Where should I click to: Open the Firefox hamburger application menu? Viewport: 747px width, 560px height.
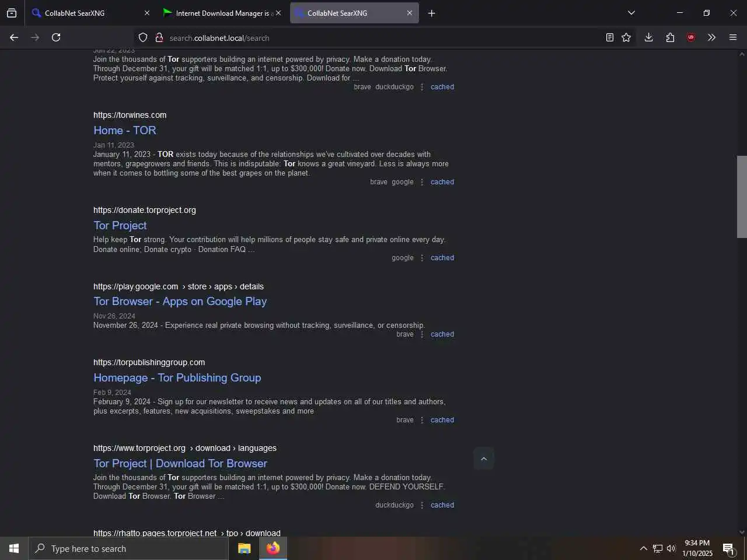(733, 37)
